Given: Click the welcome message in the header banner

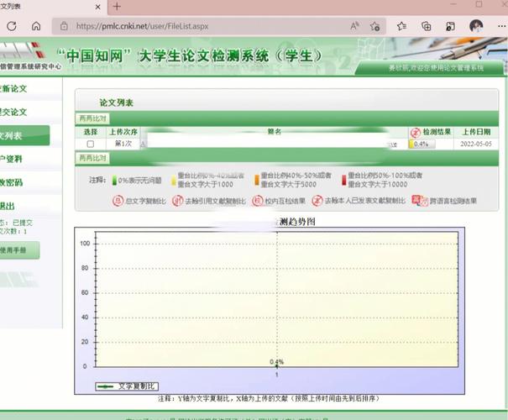Looking at the screenshot, I should 436,68.
